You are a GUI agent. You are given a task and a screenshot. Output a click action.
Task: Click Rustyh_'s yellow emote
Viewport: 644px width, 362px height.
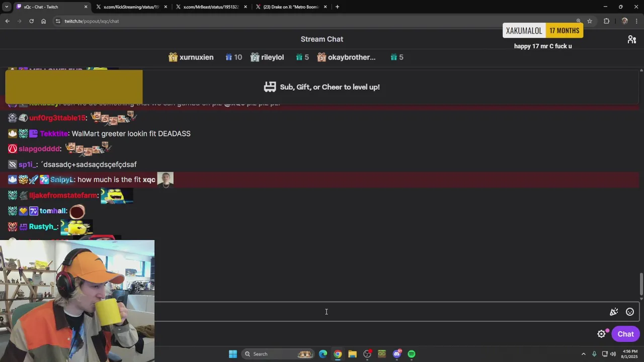point(76,227)
